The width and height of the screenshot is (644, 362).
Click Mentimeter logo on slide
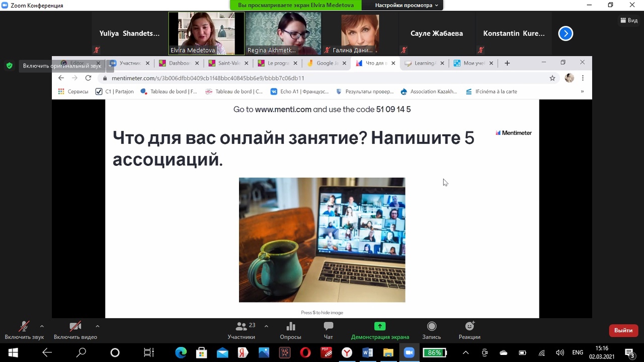[x=514, y=133]
